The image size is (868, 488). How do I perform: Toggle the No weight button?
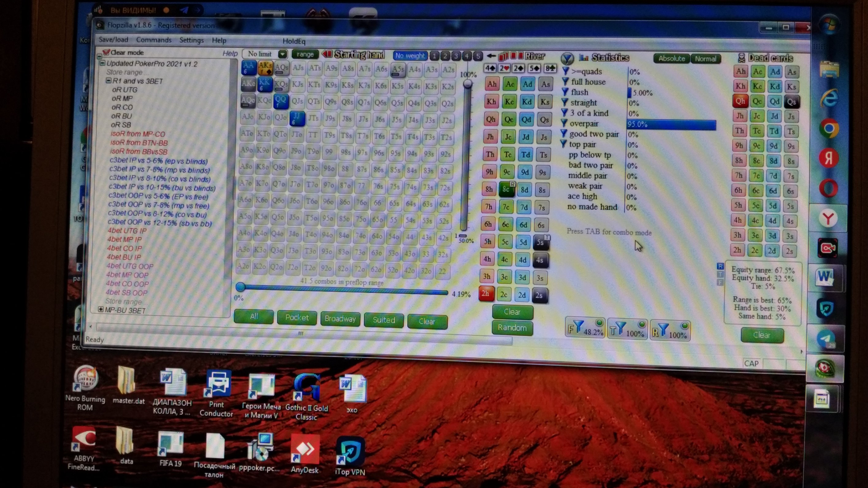(x=410, y=55)
